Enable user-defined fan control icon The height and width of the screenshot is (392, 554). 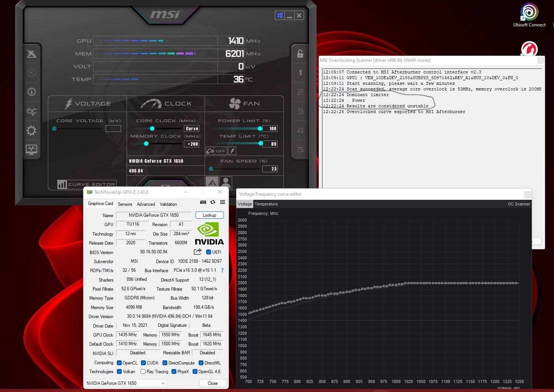point(225,183)
